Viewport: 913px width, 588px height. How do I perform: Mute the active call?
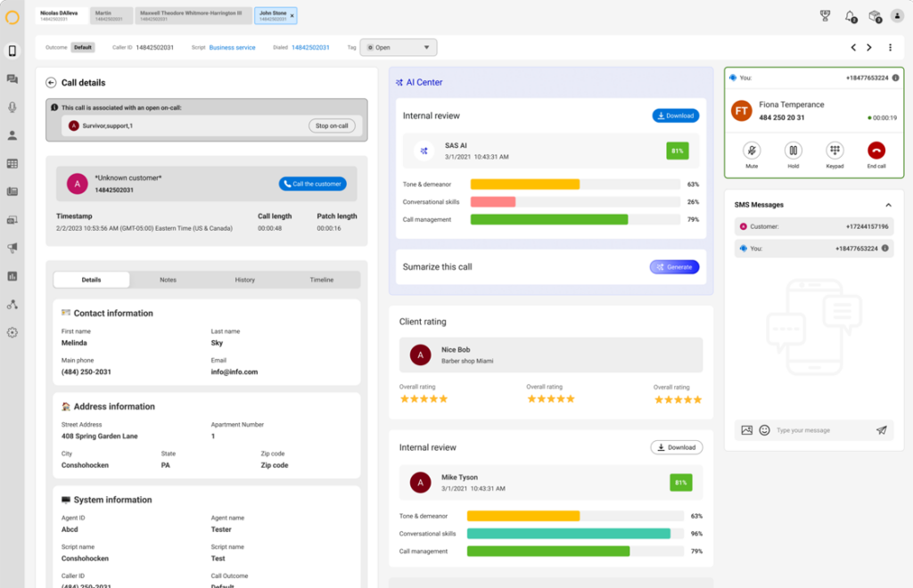pyautogui.click(x=752, y=151)
